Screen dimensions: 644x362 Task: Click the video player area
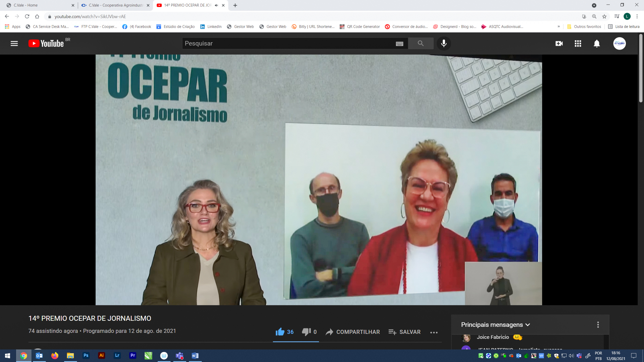[x=319, y=180]
